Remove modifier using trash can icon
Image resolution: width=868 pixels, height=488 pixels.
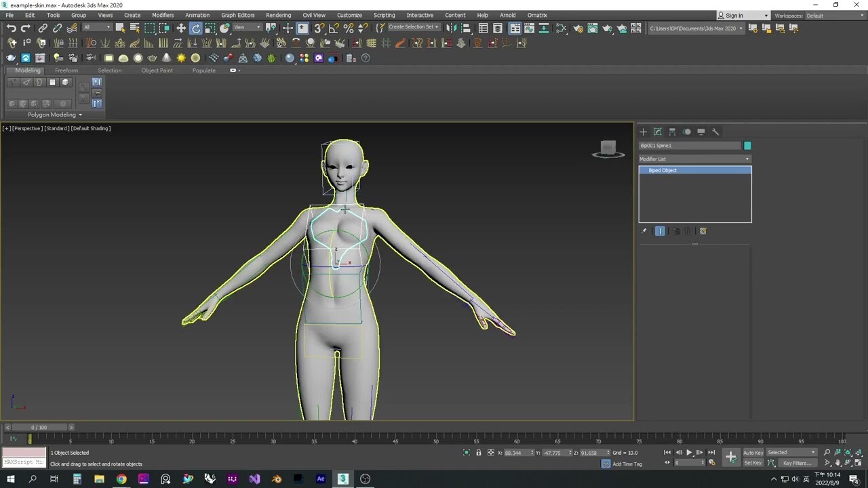click(687, 231)
